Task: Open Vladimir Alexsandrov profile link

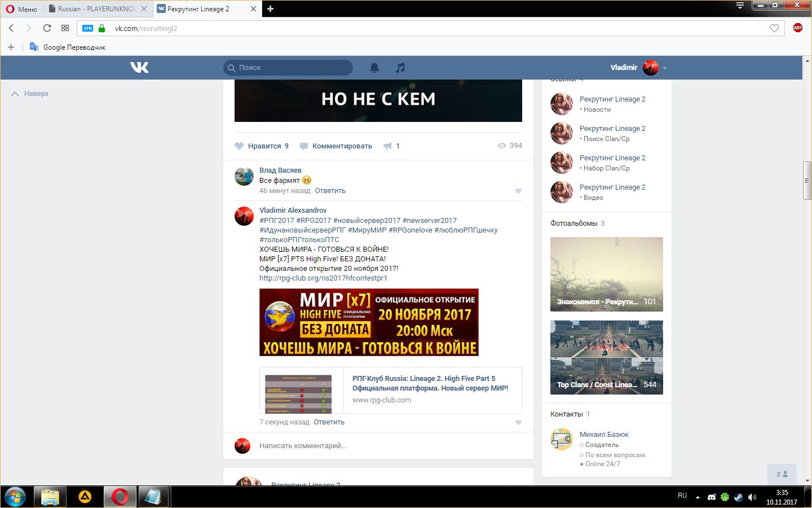Action: coord(293,210)
